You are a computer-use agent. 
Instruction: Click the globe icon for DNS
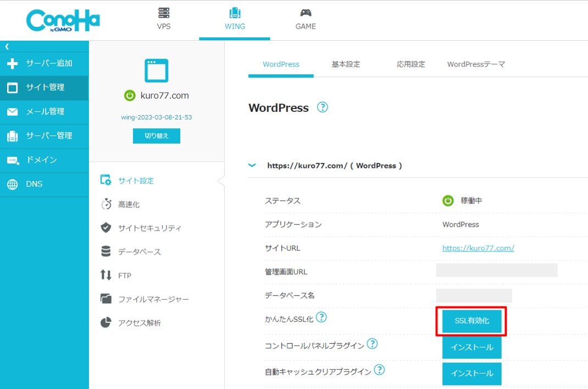coord(13,184)
